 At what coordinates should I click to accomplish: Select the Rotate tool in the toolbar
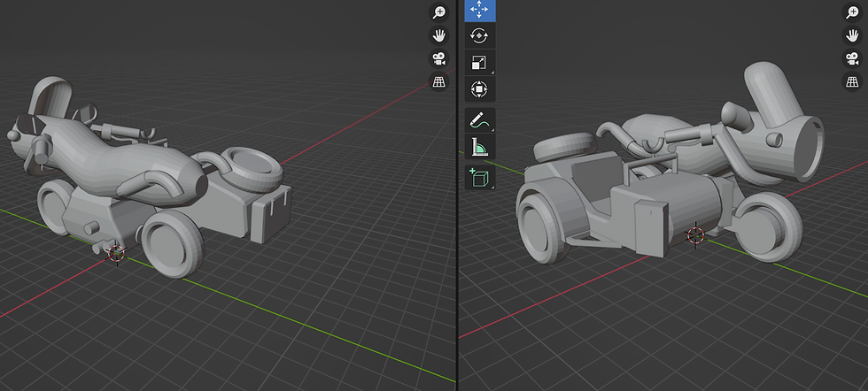coord(479,36)
